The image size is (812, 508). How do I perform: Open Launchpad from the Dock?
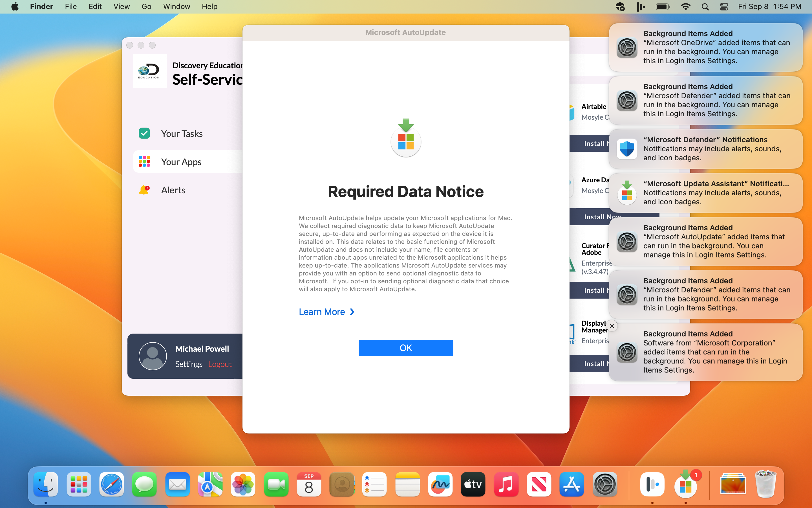tap(79, 484)
